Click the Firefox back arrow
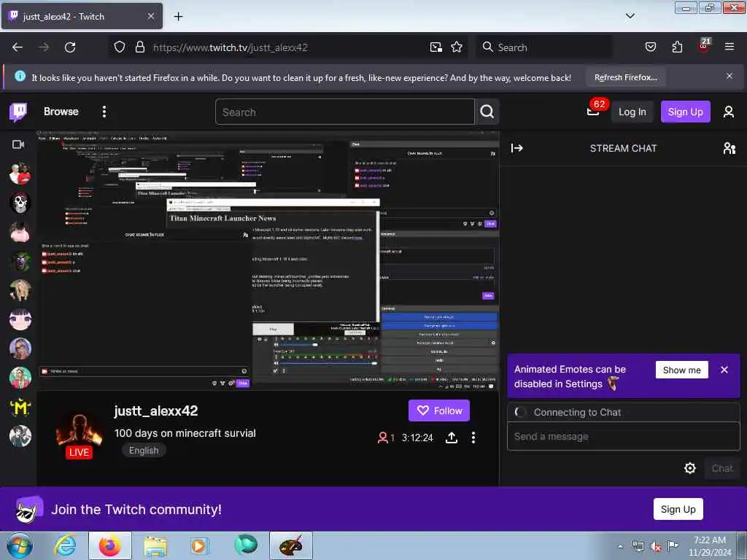747x560 pixels. 18,47
